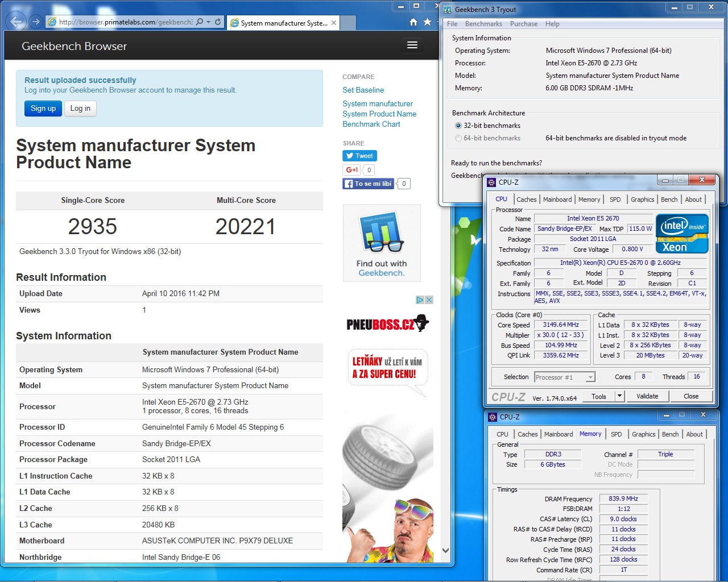Screen dimensions: 728x582
Task: Click the Set Baseline link
Action: tap(363, 90)
